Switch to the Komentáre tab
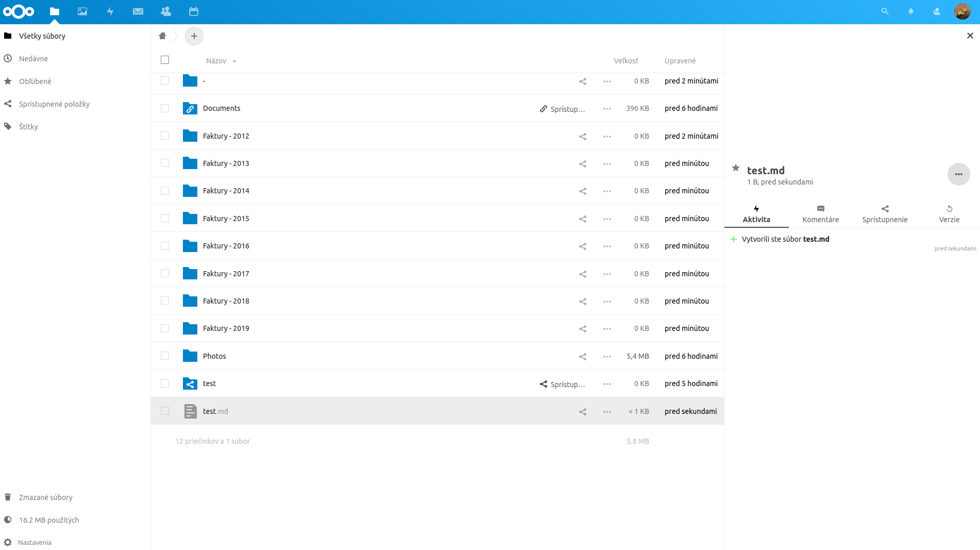The image size is (980, 550). (x=820, y=214)
